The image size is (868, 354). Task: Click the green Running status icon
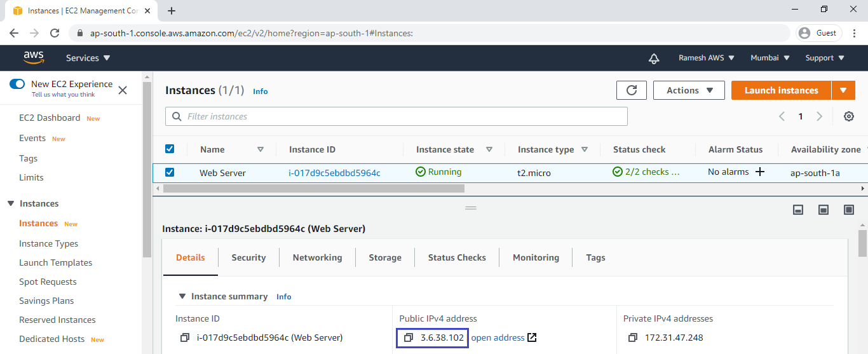[421, 172]
